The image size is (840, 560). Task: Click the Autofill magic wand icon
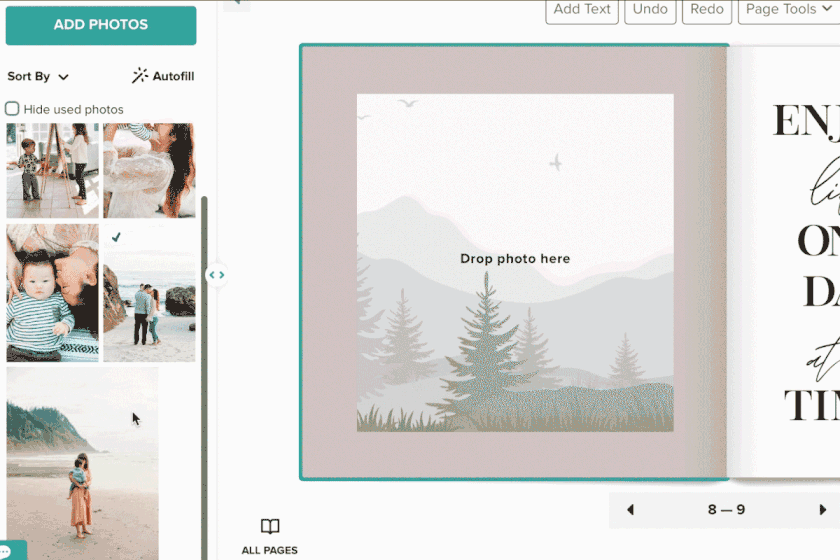click(140, 76)
